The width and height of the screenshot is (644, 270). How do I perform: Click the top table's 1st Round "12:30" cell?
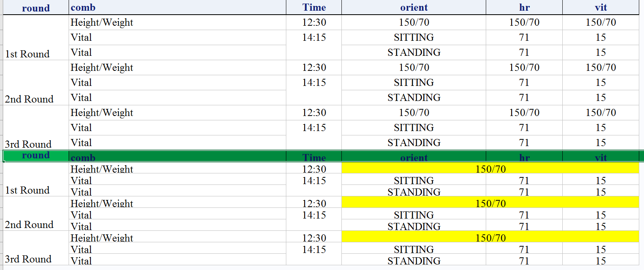click(314, 23)
